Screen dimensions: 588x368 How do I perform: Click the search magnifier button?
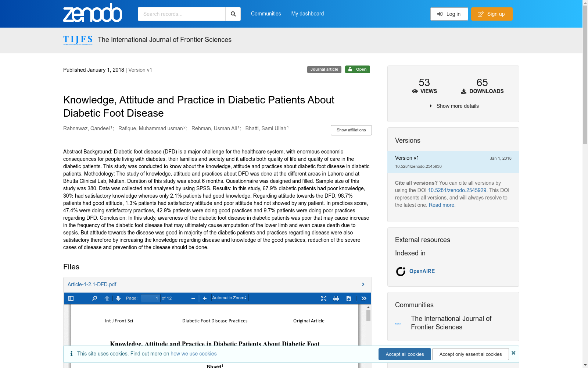point(233,14)
